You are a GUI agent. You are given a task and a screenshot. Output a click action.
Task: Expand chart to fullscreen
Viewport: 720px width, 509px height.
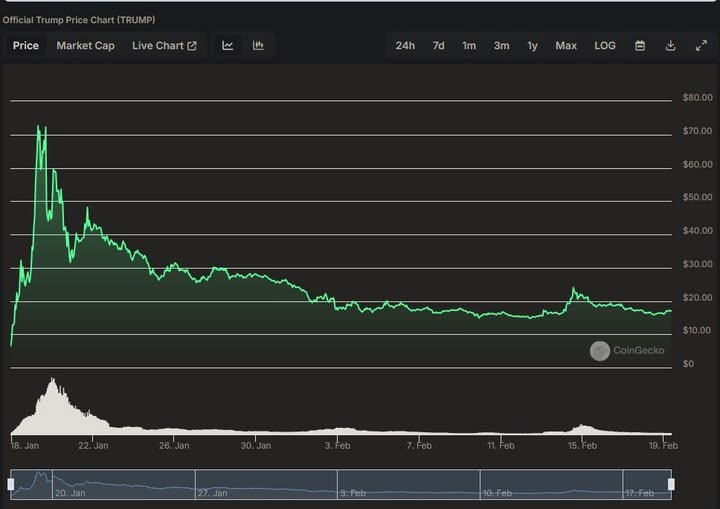pyautogui.click(x=701, y=45)
